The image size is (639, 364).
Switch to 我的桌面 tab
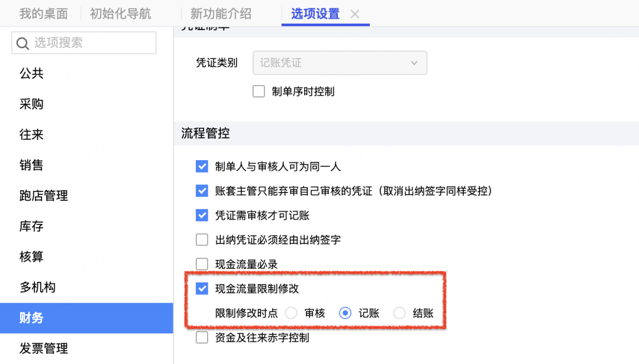pos(43,14)
